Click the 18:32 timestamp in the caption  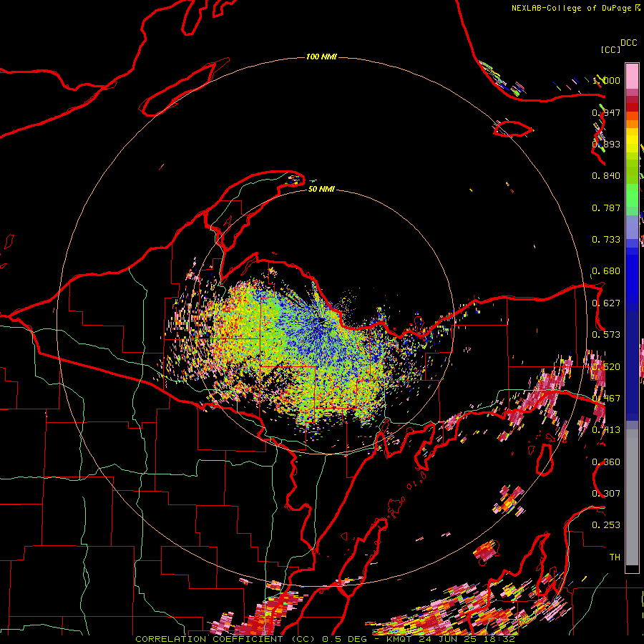[x=499, y=639]
